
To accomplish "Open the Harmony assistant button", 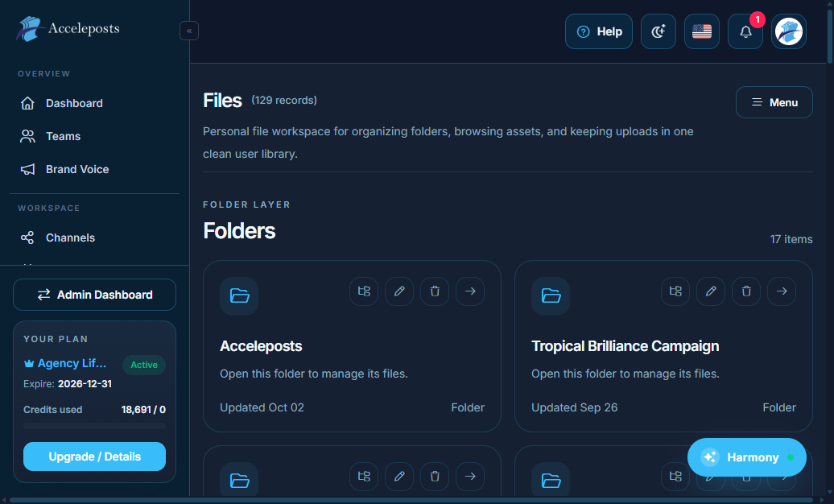I will (x=747, y=457).
